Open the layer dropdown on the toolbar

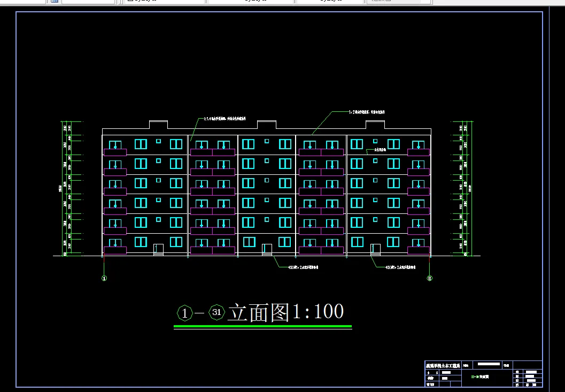pos(88,2)
